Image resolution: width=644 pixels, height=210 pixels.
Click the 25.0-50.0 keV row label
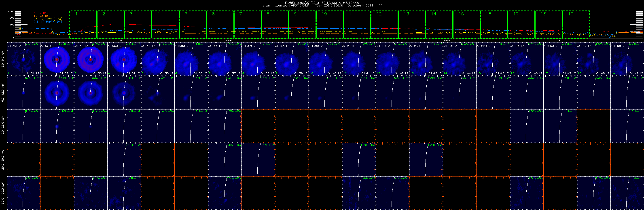pos(3,160)
